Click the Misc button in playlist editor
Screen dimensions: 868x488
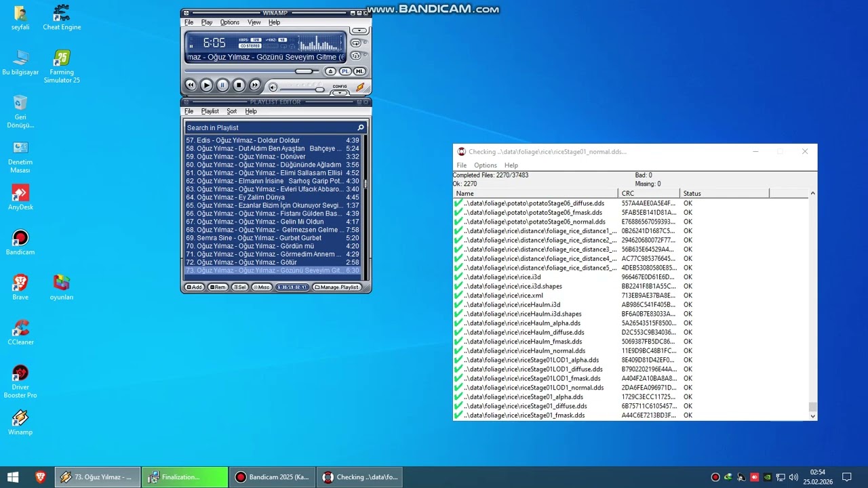pyautogui.click(x=262, y=287)
